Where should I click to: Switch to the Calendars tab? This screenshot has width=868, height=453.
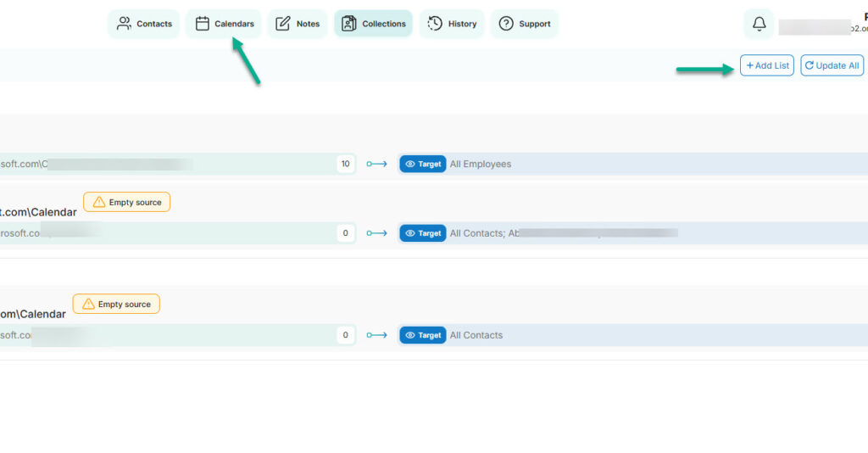[224, 24]
